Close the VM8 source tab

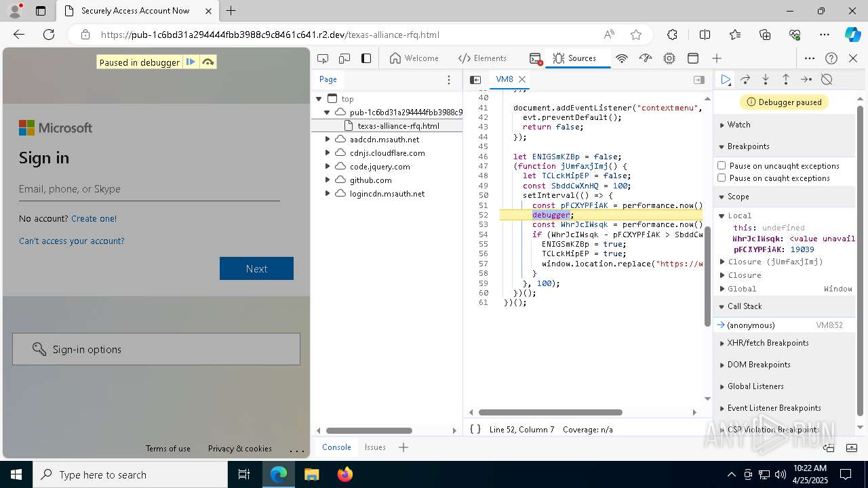coord(522,79)
